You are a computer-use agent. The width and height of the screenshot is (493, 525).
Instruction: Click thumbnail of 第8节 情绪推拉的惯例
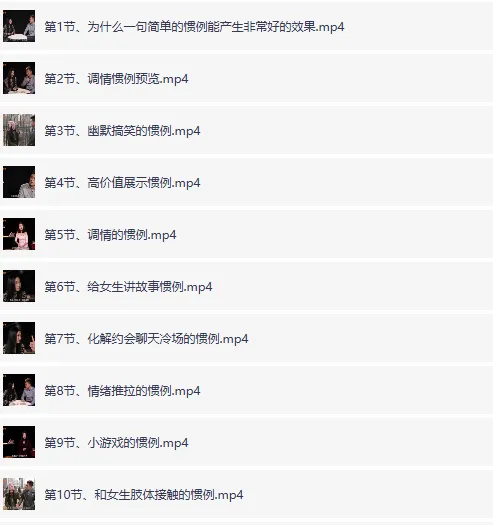point(19,390)
